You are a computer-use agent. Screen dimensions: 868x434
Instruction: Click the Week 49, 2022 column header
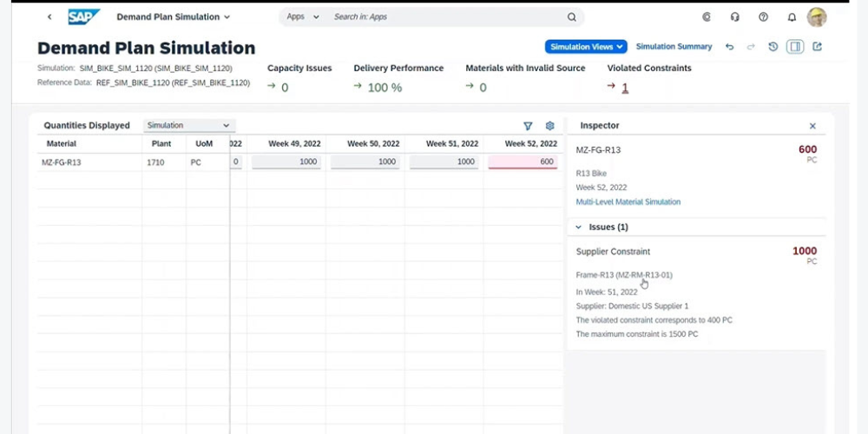tap(294, 144)
